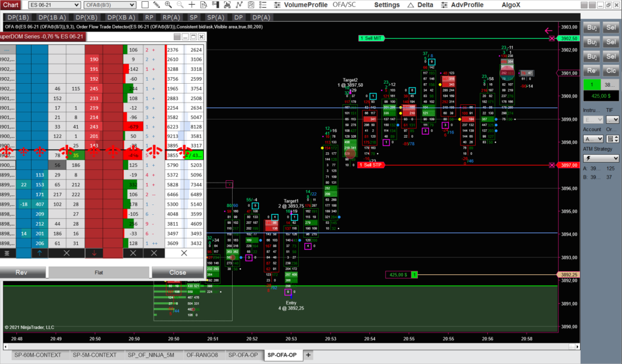
Task: Click Close in the SuperDOM window
Action: click(x=177, y=272)
